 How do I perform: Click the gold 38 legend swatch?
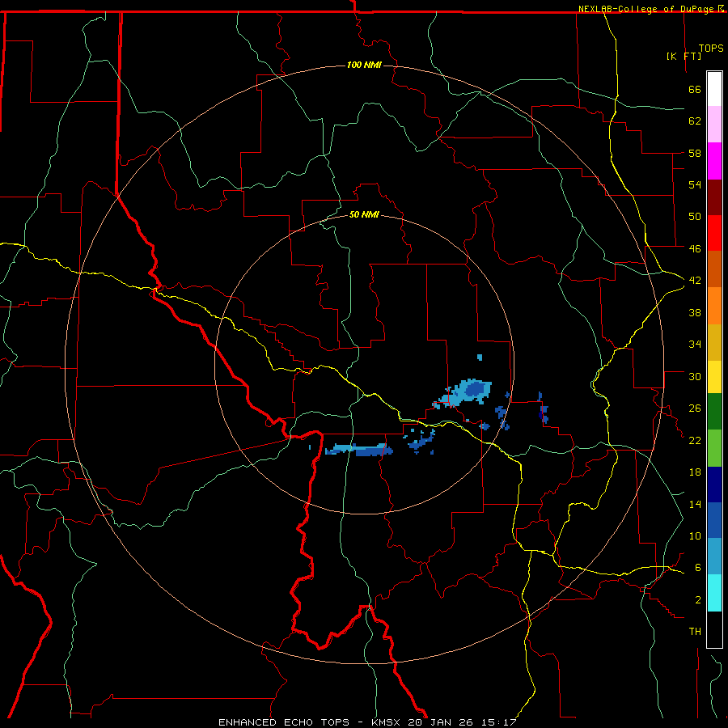coord(714,342)
